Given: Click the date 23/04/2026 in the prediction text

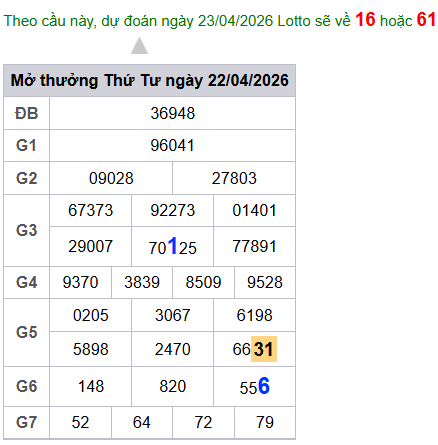Looking at the screenshot, I should [x=235, y=21].
